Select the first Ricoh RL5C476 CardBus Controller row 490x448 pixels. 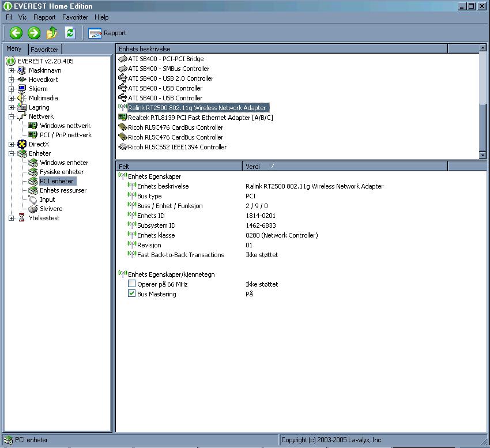[176, 127]
